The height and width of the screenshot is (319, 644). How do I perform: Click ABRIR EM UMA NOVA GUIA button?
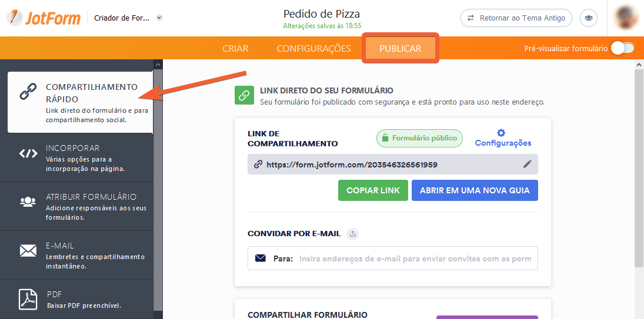[x=475, y=190]
